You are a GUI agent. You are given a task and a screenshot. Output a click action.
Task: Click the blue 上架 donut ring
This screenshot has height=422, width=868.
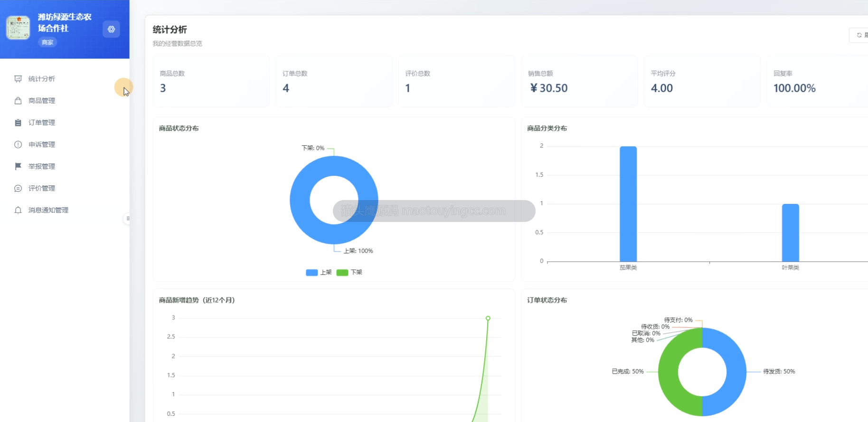point(300,200)
